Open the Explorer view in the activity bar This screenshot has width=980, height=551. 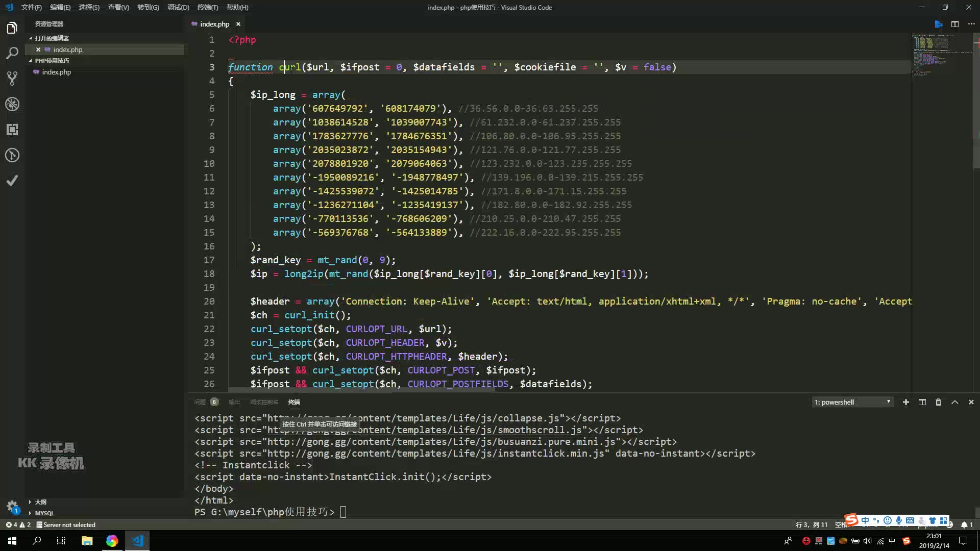click(x=12, y=28)
